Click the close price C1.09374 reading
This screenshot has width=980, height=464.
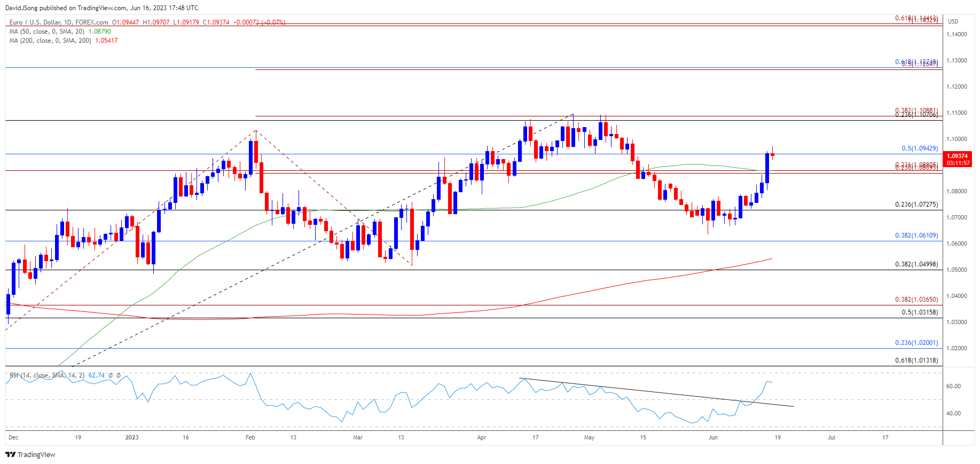pos(216,22)
